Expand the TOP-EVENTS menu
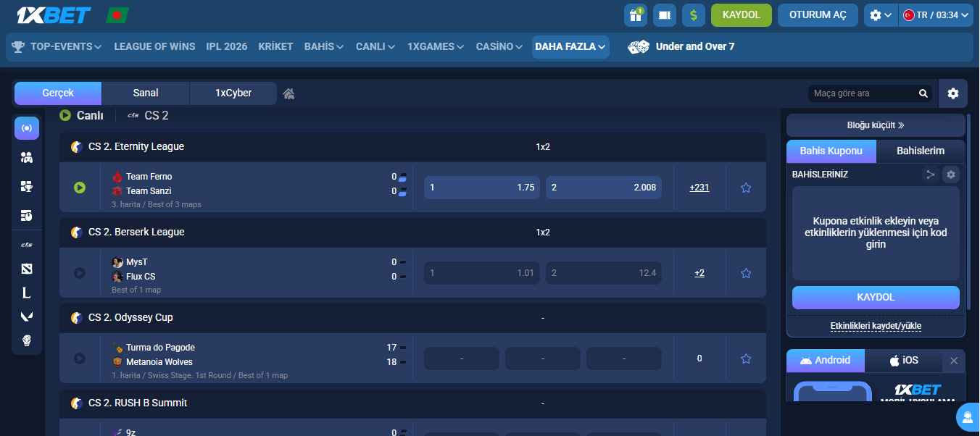The height and width of the screenshot is (436, 980). [57, 46]
